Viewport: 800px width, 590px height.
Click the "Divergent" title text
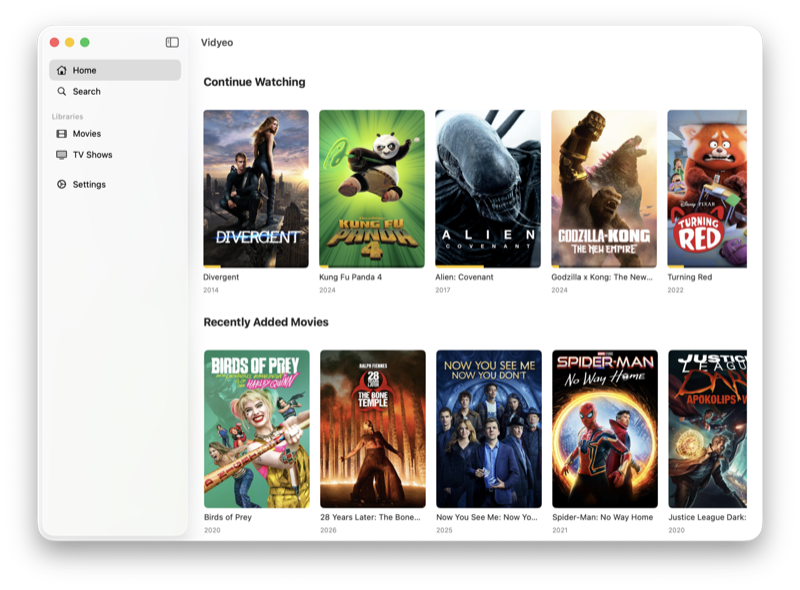pyautogui.click(x=221, y=277)
